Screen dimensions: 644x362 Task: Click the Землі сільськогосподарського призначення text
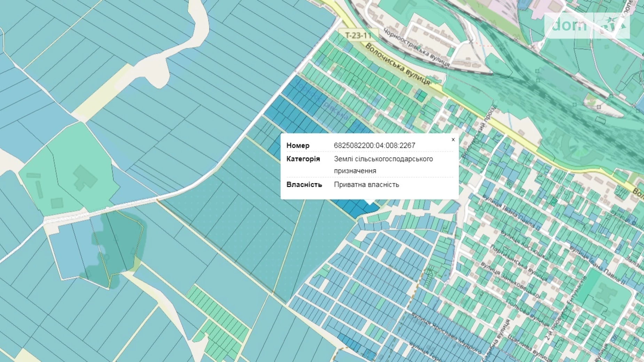tap(383, 165)
